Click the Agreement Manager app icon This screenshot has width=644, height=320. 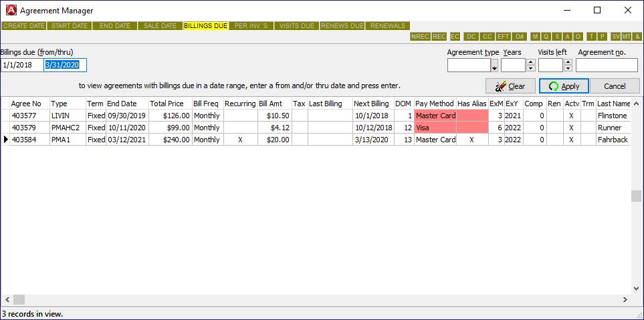click(11, 11)
